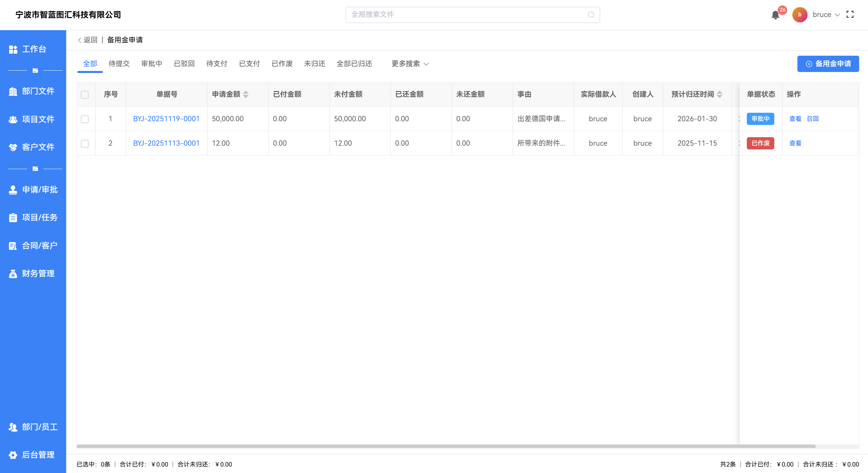This screenshot has height=473, width=868.
Task: Switch to 审批中 tab
Action: pyautogui.click(x=151, y=64)
